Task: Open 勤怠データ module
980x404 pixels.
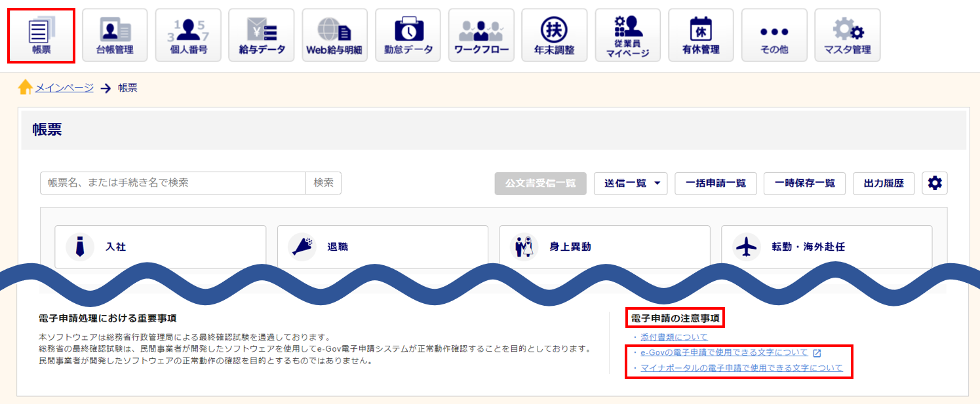Action: click(408, 36)
